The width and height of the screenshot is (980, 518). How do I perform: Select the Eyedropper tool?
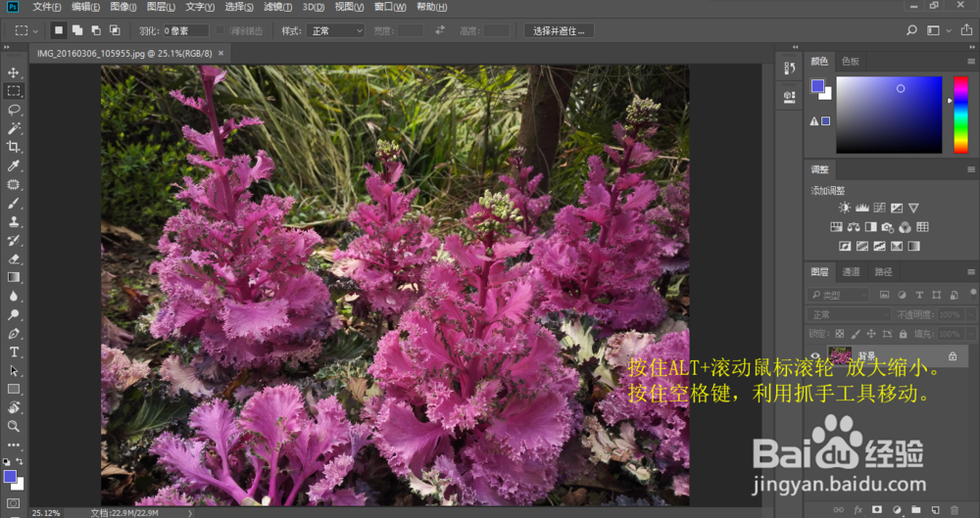point(13,165)
